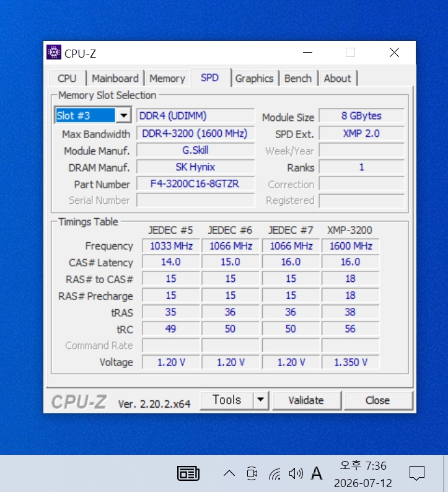Click the 1033 MHz frequency cell

[171, 245]
